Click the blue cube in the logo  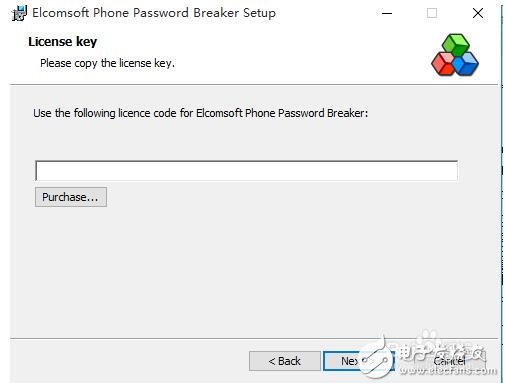[466, 63]
